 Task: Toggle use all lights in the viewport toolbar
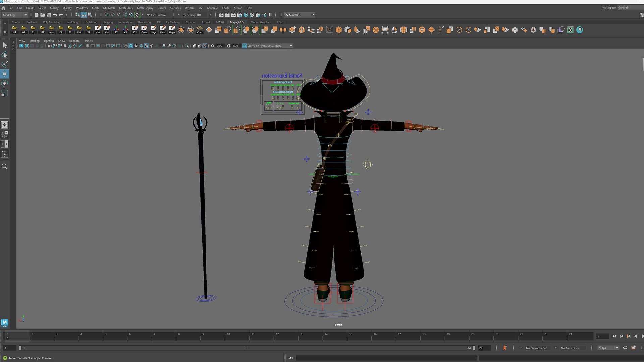point(151,46)
